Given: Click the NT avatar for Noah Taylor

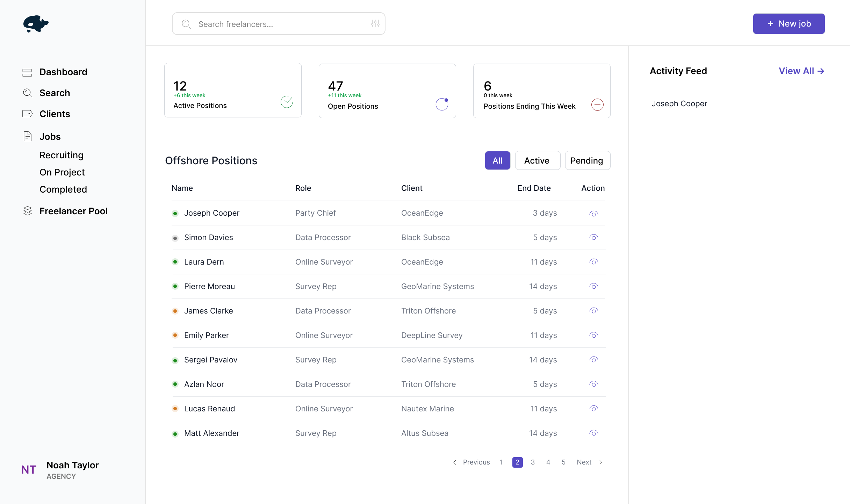Looking at the screenshot, I should point(29,469).
